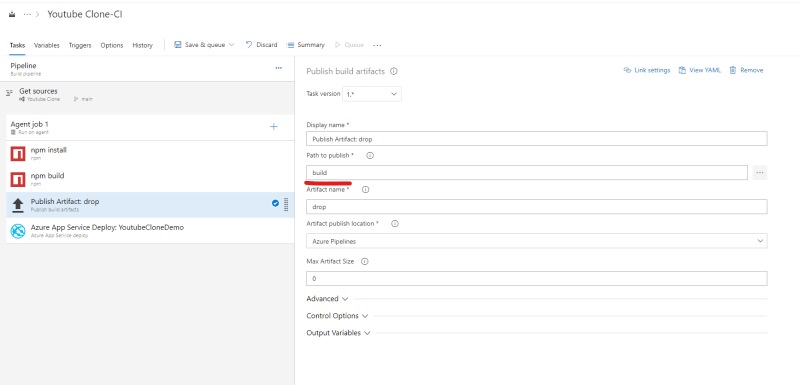Show Artifact name info tooltip
The height and width of the screenshot is (385, 800).
pos(365,189)
